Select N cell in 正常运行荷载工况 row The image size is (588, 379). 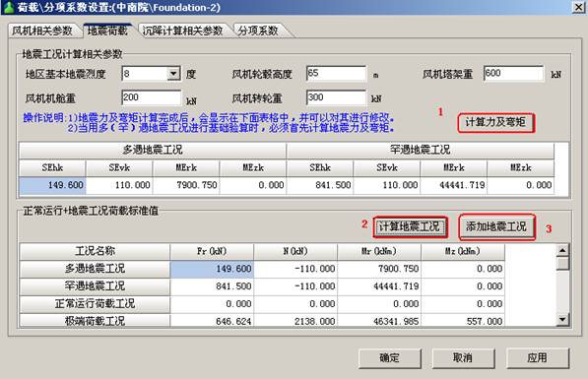click(x=295, y=304)
